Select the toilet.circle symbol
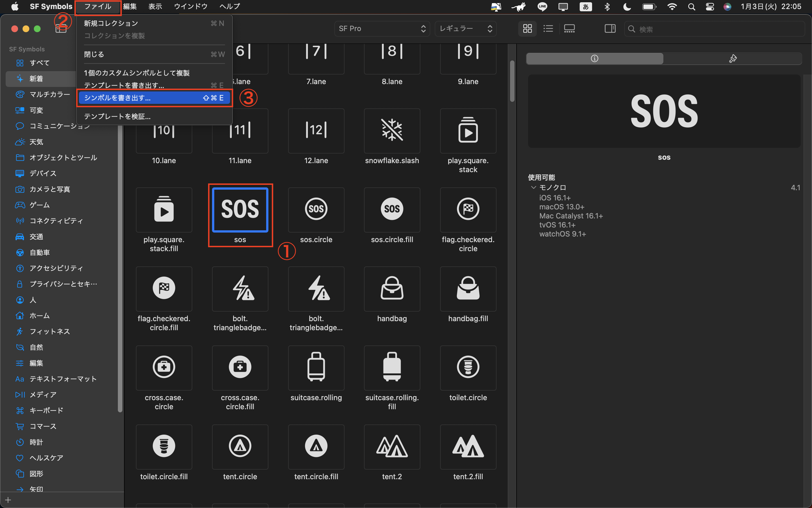 [x=468, y=367]
